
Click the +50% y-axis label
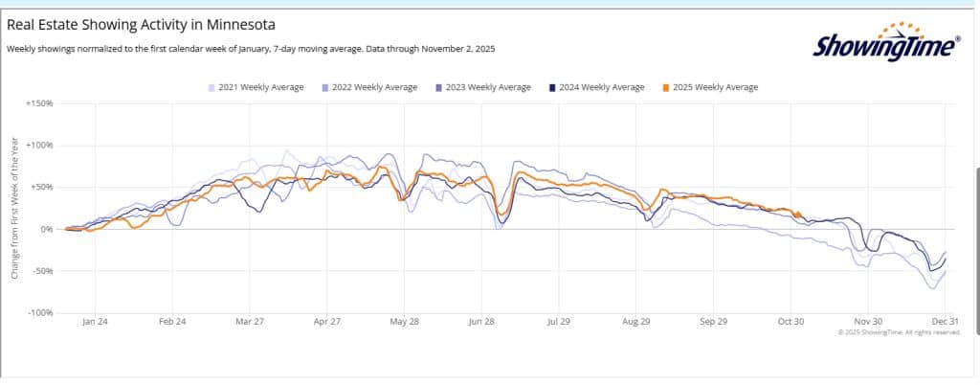pos(40,188)
